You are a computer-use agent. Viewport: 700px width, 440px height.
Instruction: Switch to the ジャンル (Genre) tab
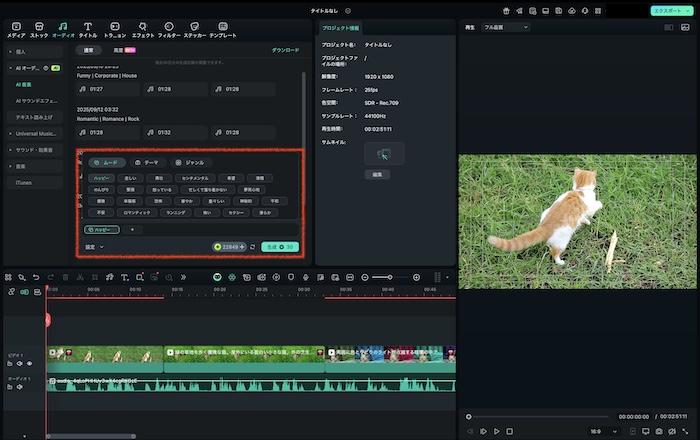[x=190, y=162]
